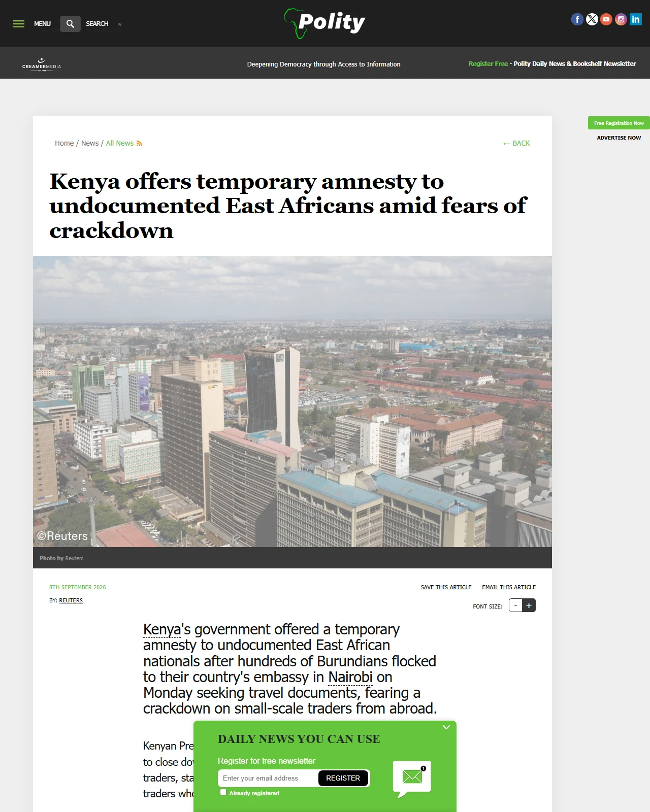This screenshot has height=812, width=650.
Task: Click the MENU label
Action: (42, 24)
